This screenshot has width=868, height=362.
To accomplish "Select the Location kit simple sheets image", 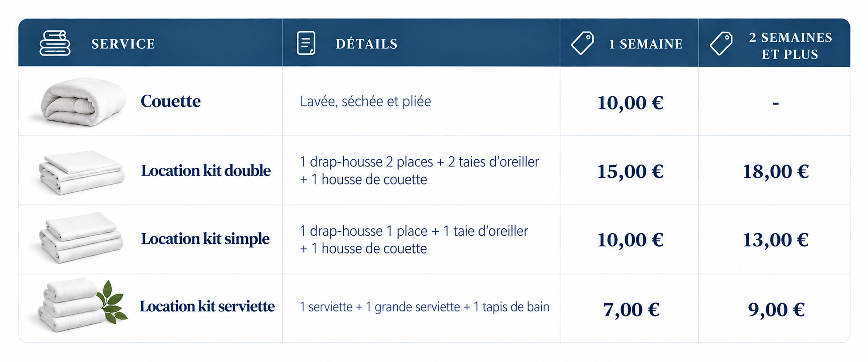I will point(81,238).
